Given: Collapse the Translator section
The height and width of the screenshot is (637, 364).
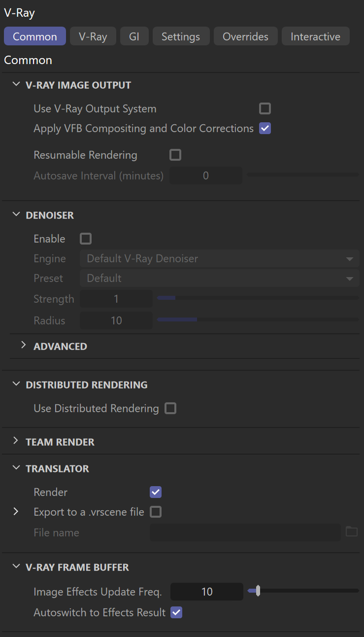Looking at the screenshot, I should click(x=16, y=468).
